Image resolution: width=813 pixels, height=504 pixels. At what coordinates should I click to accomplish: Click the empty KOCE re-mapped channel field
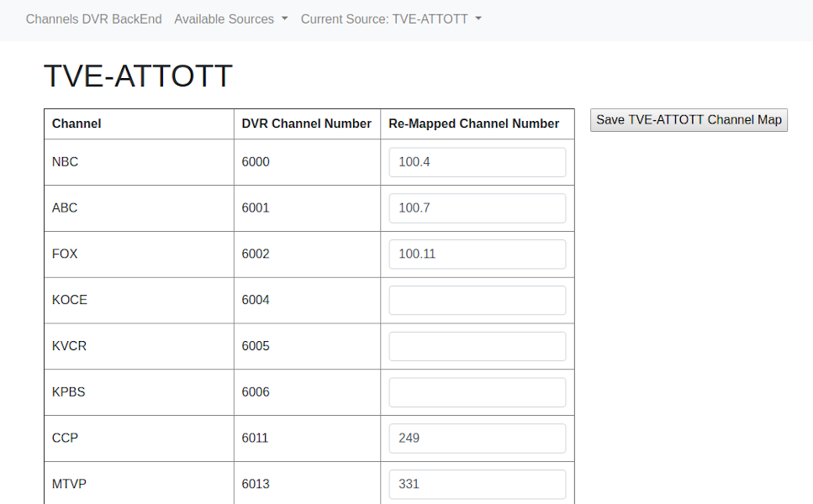click(477, 301)
